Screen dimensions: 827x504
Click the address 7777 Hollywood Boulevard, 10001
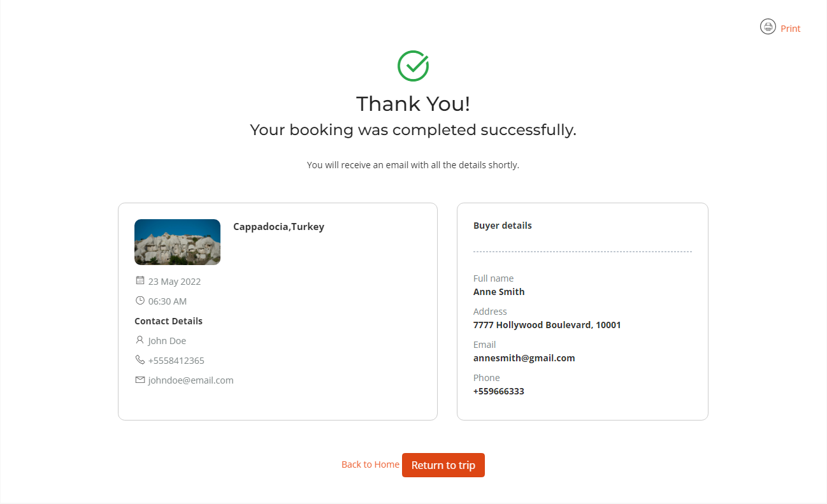(x=547, y=325)
